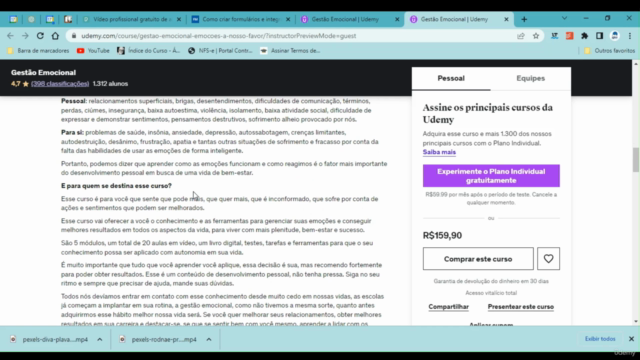Open the third pinned tab
The width and height of the screenshot is (640, 360).
(x=50, y=19)
